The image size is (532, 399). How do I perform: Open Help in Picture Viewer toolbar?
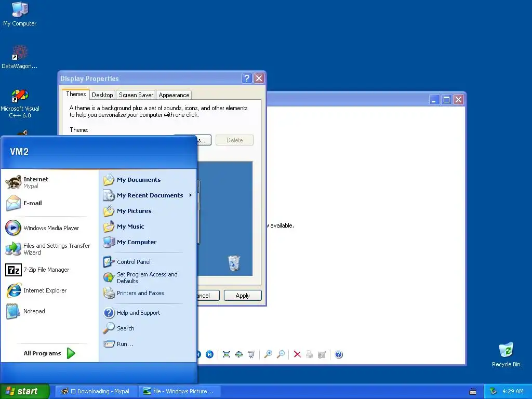click(x=339, y=354)
